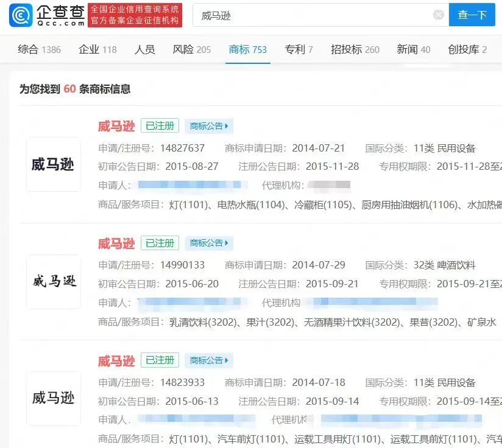Viewport: 502px width, 448px height.
Task: Switch to the 新闻 40 tab
Action: coord(413,49)
